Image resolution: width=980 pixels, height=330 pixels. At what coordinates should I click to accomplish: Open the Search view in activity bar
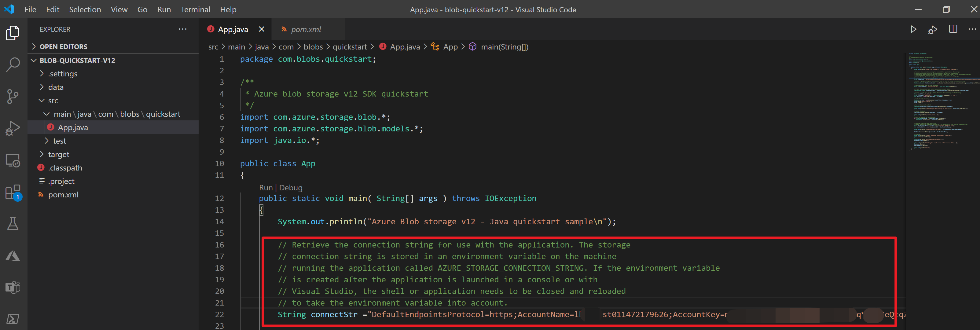pos(13,65)
